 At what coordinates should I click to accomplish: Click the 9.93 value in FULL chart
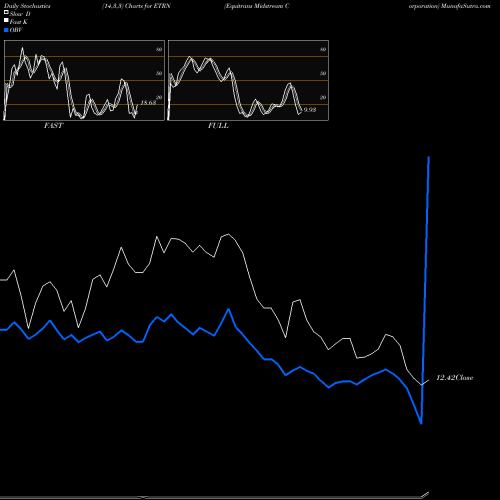309,109
